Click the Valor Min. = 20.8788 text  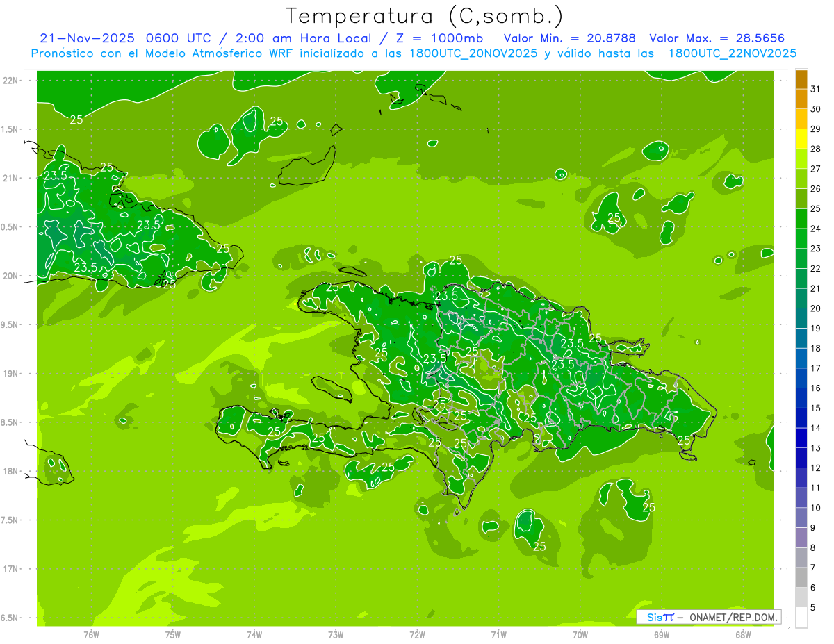click(x=572, y=38)
